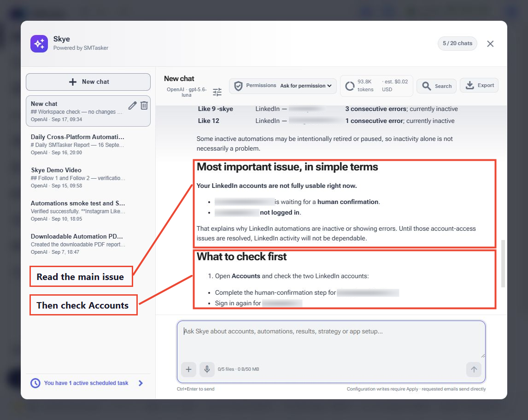Image resolution: width=528 pixels, height=420 pixels.
Task: Click the 'est. $0.02 USD' cost text
Action: (395, 86)
